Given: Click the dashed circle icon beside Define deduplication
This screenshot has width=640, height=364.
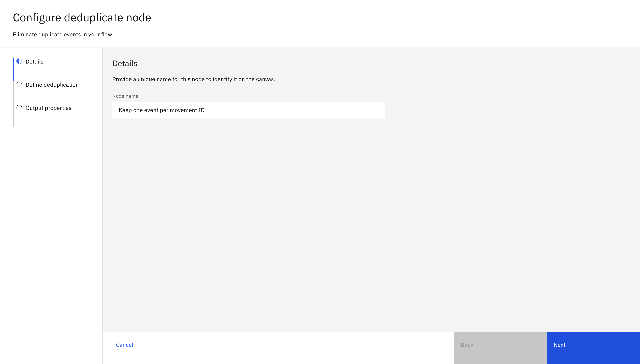Looking at the screenshot, I should (x=19, y=85).
